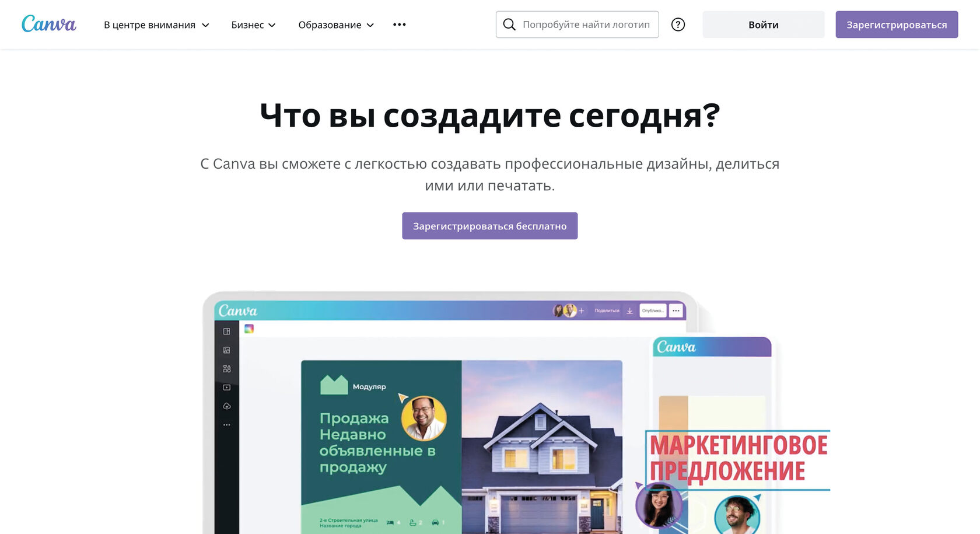Click «Поделиться» in the mockup top bar
Viewport: 980px width, 534px height.
(607, 311)
